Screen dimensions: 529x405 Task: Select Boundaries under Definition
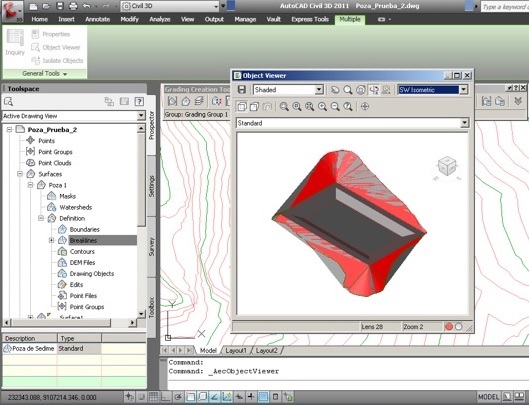click(84, 230)
